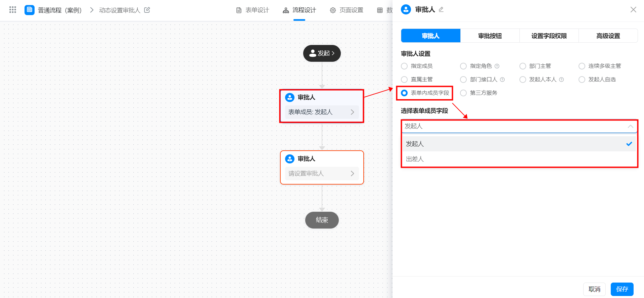Click breadcrumb chevron after 普通流程
644x298 pixels.
coord(92,10)
